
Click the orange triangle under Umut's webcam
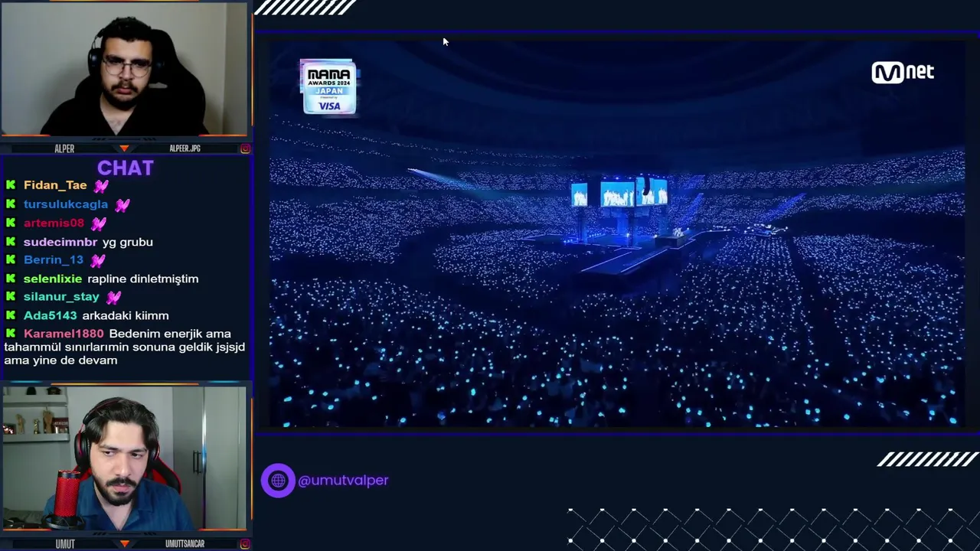(125, 544)
